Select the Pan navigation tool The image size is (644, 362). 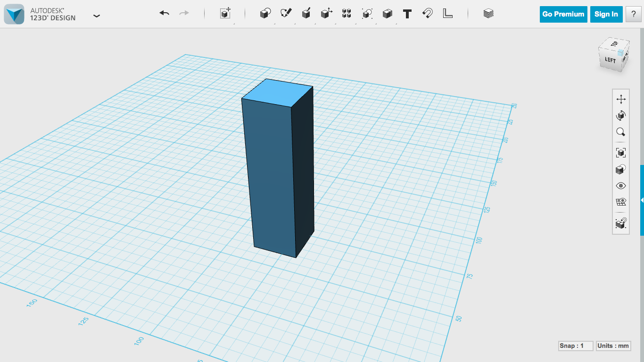[621, 99]
